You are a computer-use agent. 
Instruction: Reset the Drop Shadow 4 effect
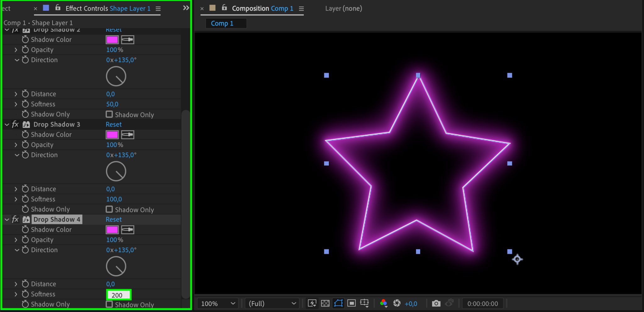pyautogui.click(x=114, y=219)
